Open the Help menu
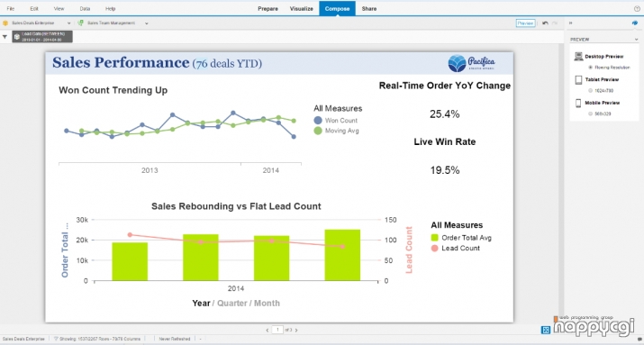This screenshot has width=644, height=345. pyautogui.click(x=110, y=9)
